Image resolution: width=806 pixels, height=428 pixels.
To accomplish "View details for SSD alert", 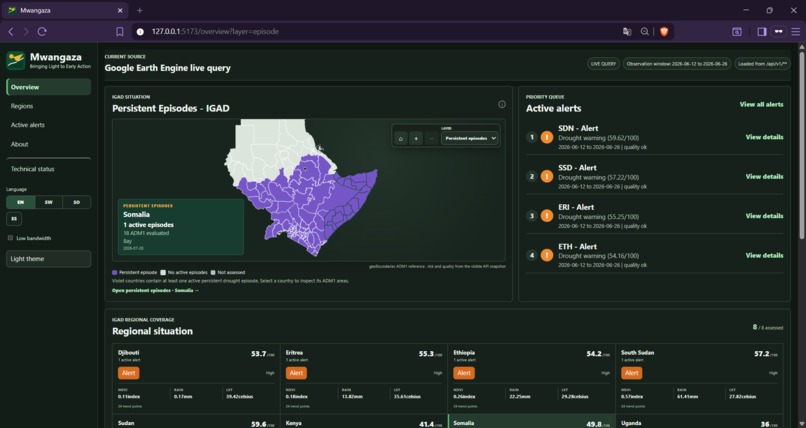I will pyautogui.click(x=764, y=176).
